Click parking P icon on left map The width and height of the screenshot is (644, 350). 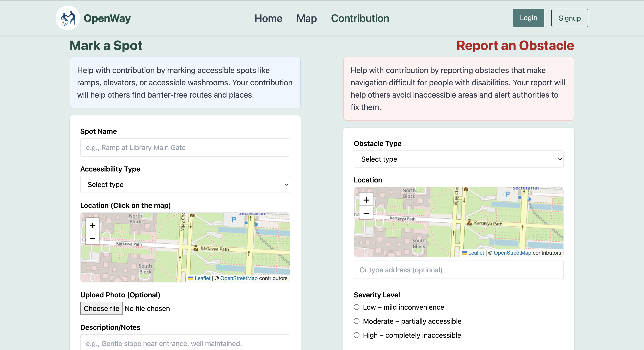(234, 220)
